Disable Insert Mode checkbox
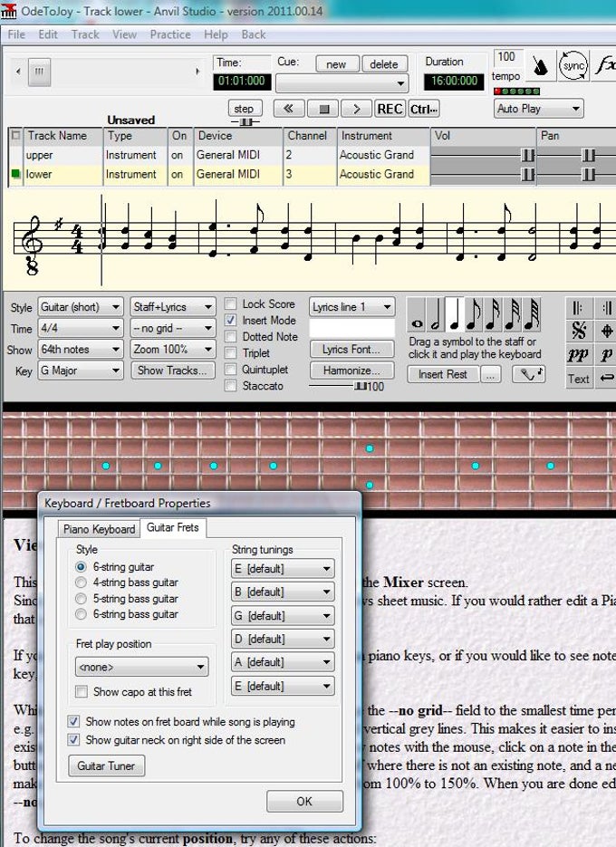Screen dimensions: 616x847 pos(231,321)
